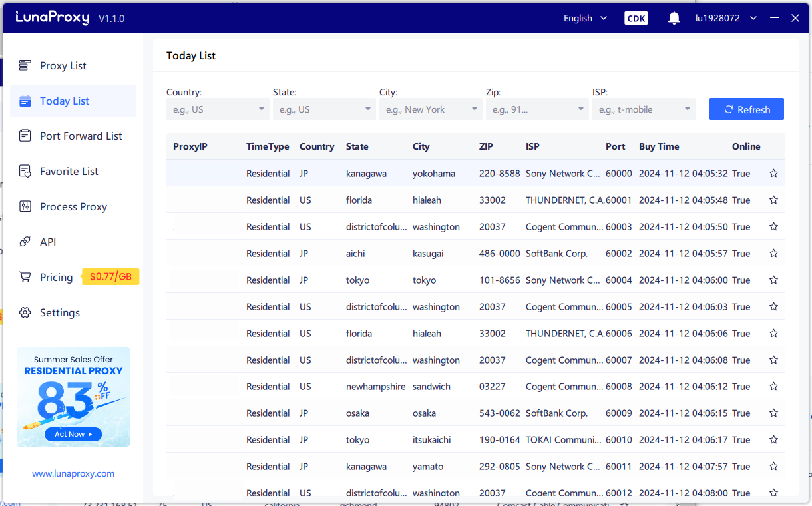Viewport: 812px width, 506px height.
Task: Open the Settings menu item
Action: coord(59,312)
